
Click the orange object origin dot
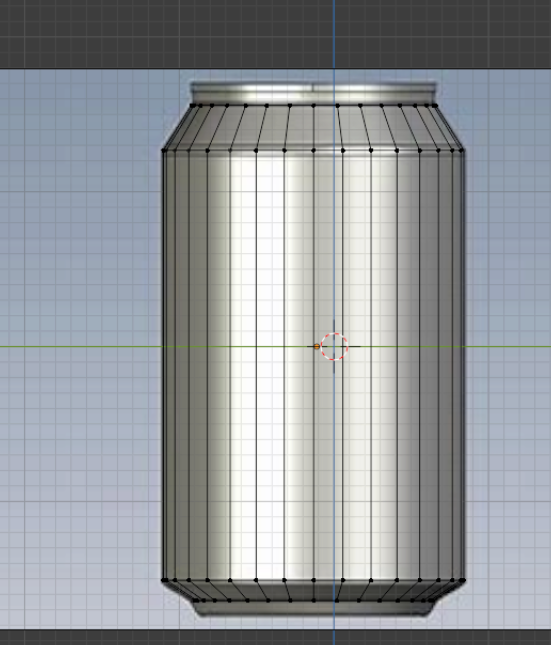316,347
